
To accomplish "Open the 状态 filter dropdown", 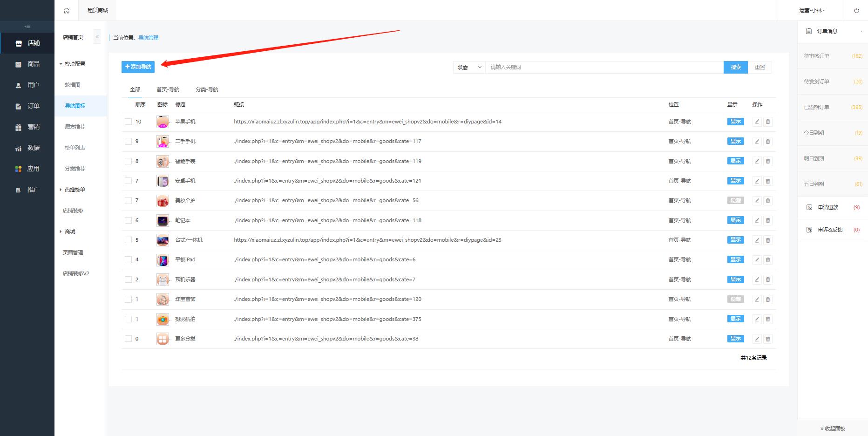I will click(469, 68).
